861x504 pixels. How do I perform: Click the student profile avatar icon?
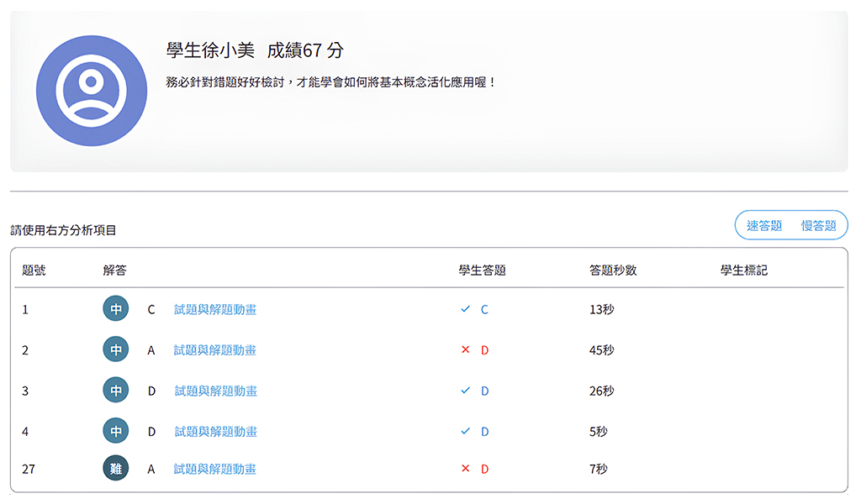92,91
